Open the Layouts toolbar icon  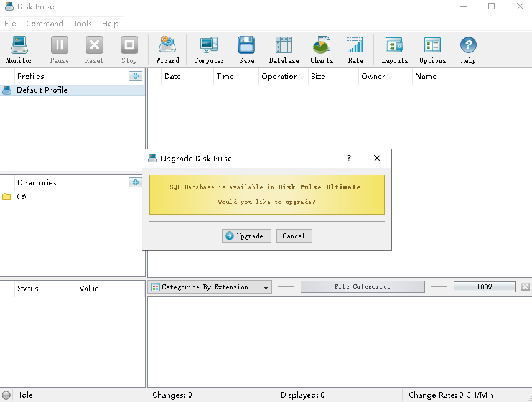(394, 50)
